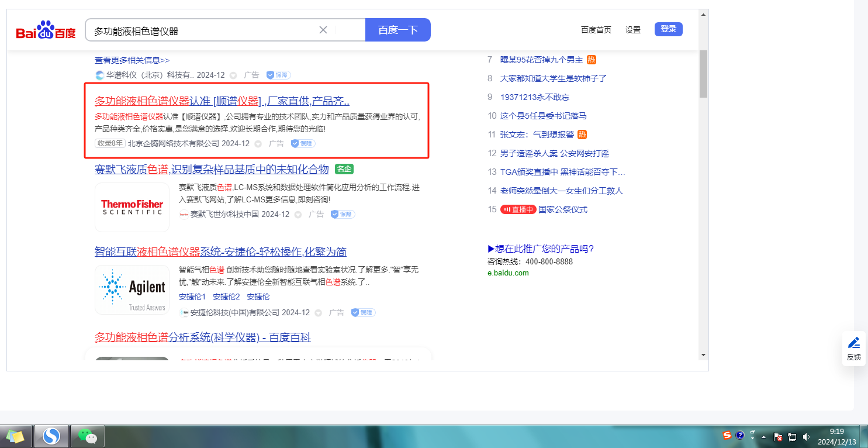Open the 反馈 feedback icon
868x448 pixels.
(853, 349)
